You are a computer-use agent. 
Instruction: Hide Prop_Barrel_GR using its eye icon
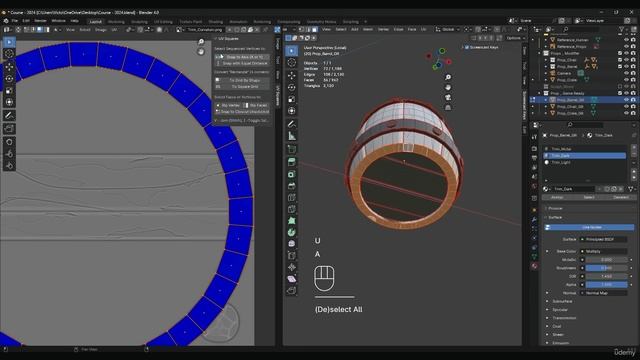tap(627, 100)
